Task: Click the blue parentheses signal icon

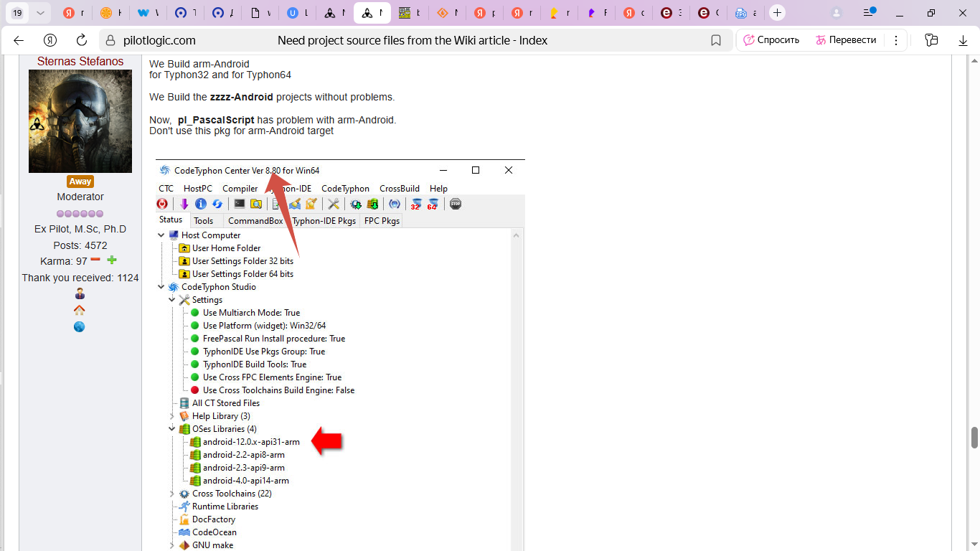Action: (x=394, y=204)
